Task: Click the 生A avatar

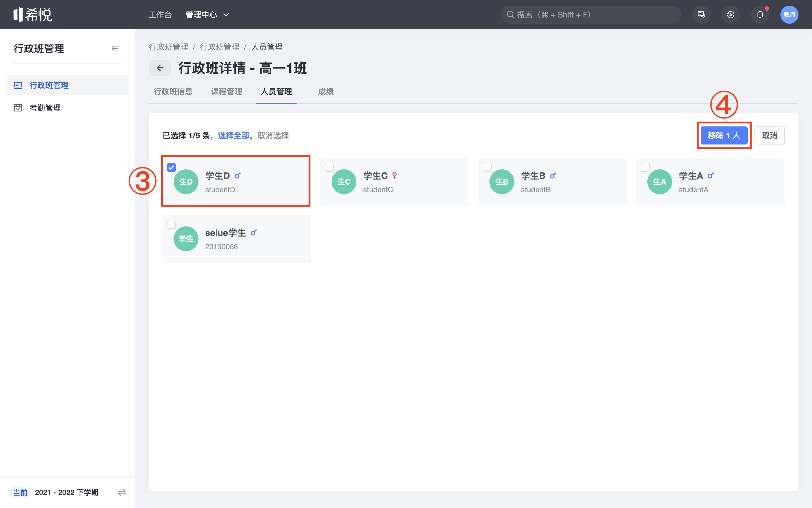Action: (660, 182)
